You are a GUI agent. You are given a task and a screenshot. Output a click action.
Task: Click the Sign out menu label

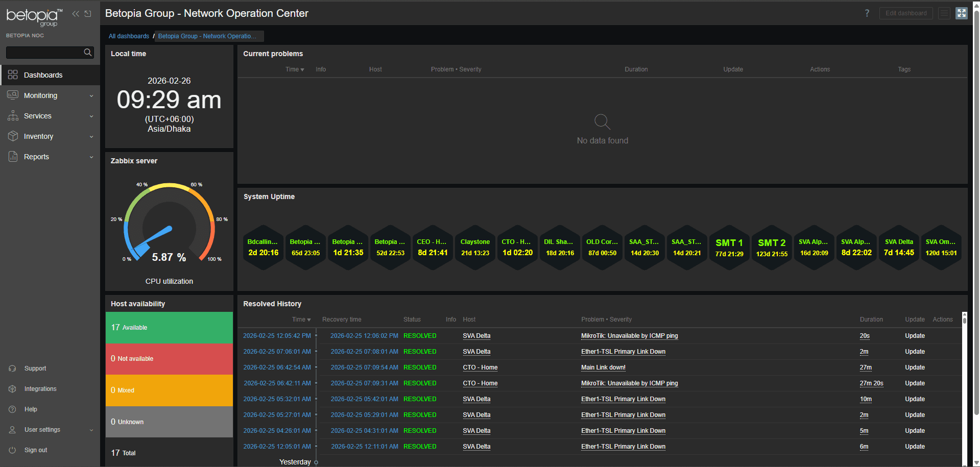tap(36, 450)
